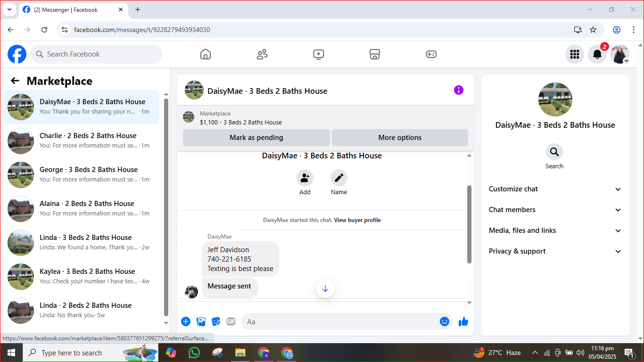The height and width of the screenshot is (362, 644).
Task: Open the emoji picker smiley
Action: pyautogui.click(x=445, y=321)
